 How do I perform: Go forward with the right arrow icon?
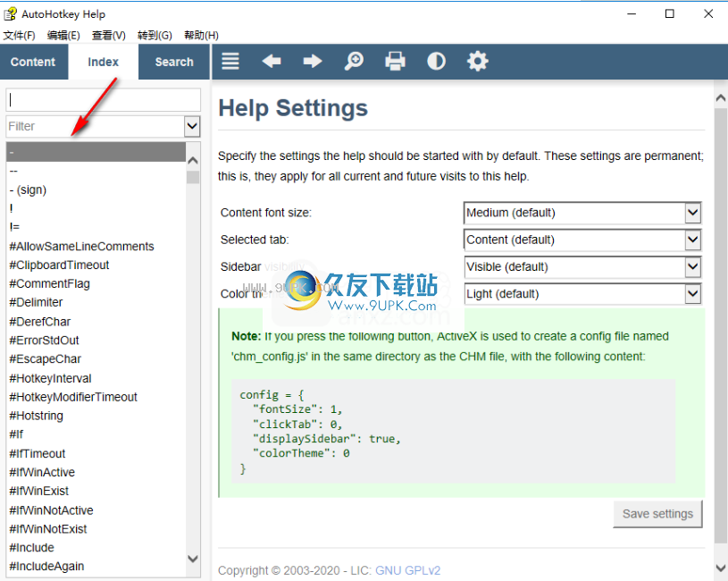[x=313, y=62]
